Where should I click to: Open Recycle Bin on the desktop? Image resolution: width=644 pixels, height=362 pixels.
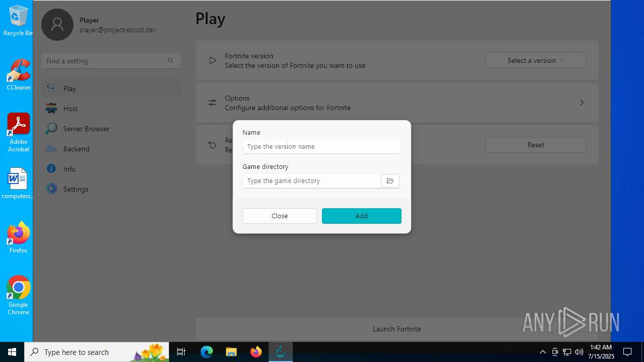click(x=18, y=21)
